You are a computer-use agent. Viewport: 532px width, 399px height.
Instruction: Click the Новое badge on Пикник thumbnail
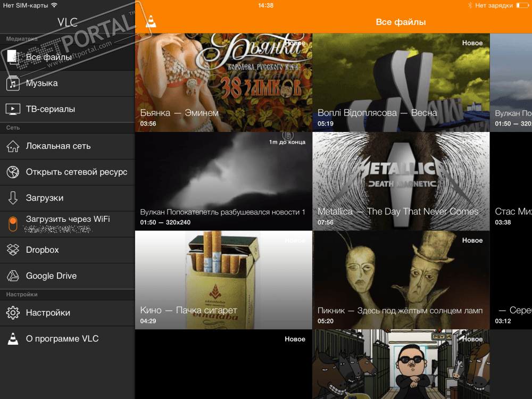click(x=472, y=240)
